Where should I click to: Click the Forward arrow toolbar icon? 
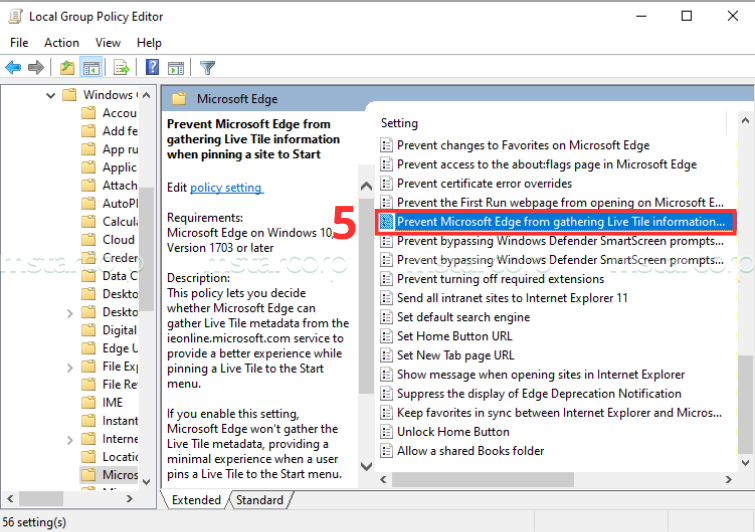click(36, 67)
